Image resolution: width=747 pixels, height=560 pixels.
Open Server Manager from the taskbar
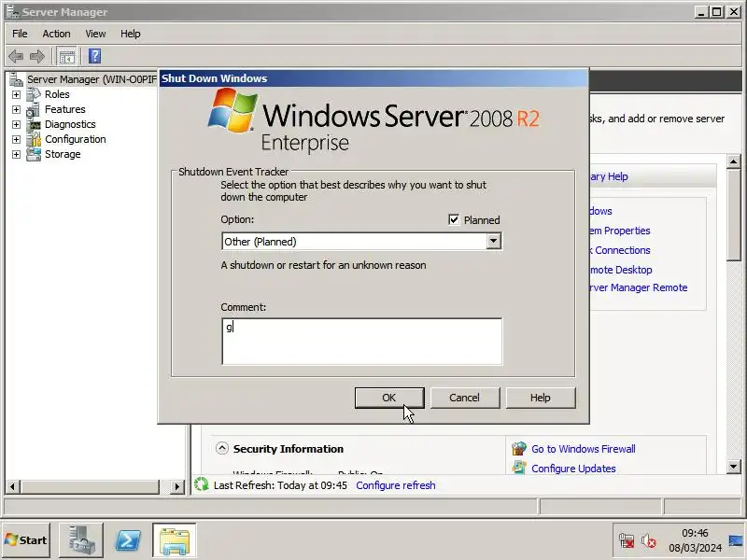(81, 540)
